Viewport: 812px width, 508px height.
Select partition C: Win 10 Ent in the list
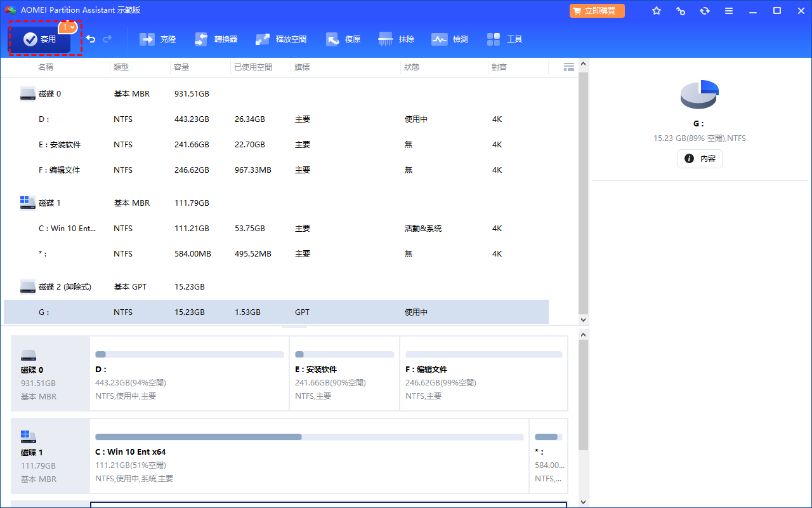click(276, 229)
